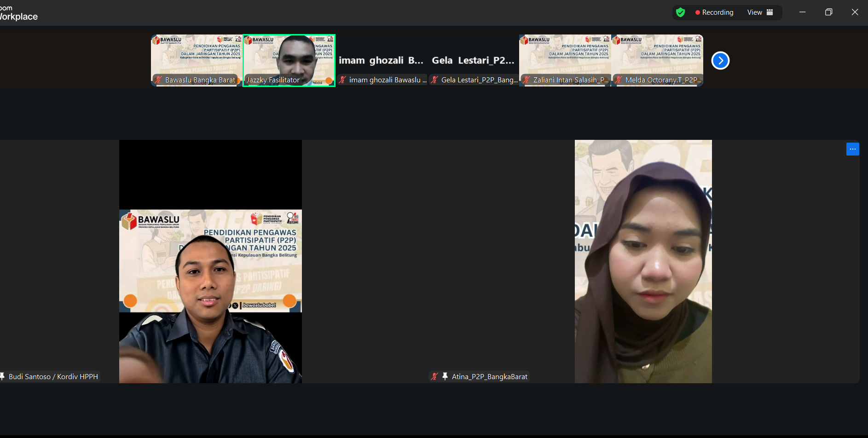Click muted mic icon on imam ghozali tile
This screenshot has width=868, height=438.
[342, 80]
